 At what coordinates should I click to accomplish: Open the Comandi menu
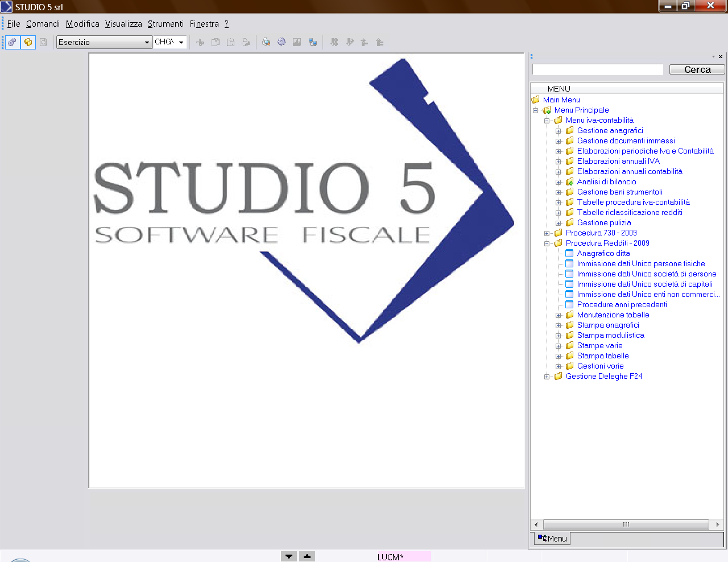point(43,24)
